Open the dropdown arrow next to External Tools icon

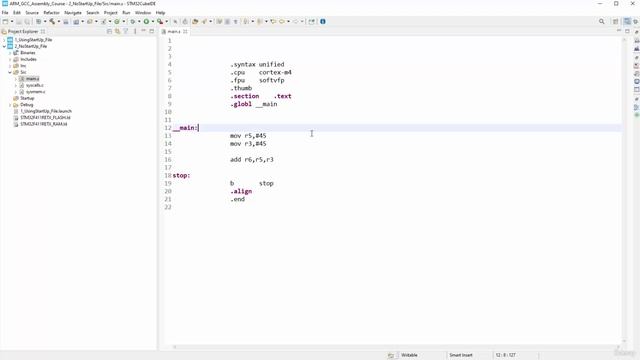click(x=166, y=22)
